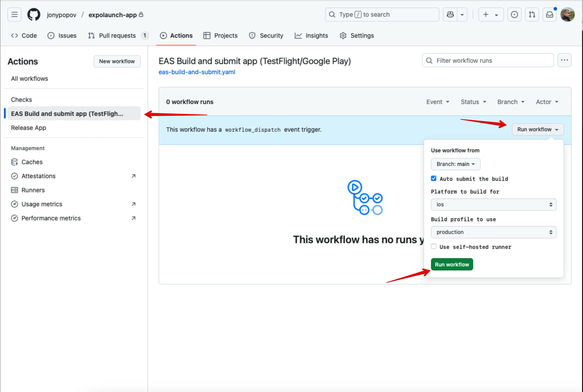The height and width of the screenshot is (392, 583).
Task: Click the Attestations external link arrow
Action: (133, 176)
